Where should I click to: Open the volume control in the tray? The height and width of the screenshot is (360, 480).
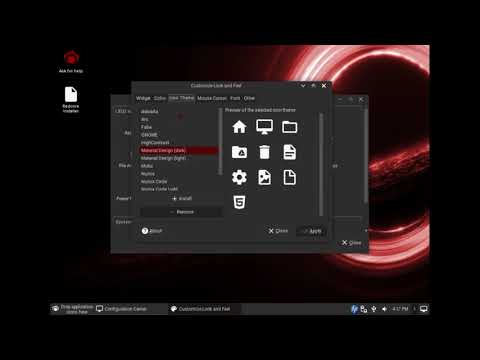point(384,309)
